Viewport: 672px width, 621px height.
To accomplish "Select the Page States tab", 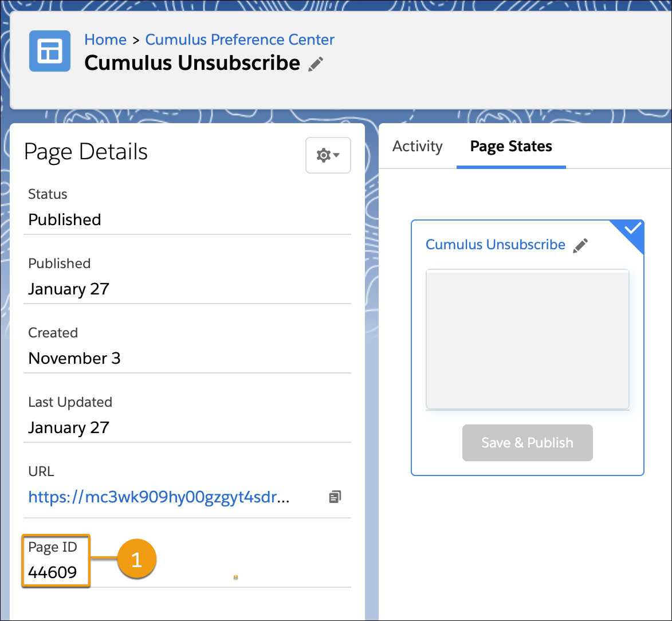I will click(x=510, y=147).
